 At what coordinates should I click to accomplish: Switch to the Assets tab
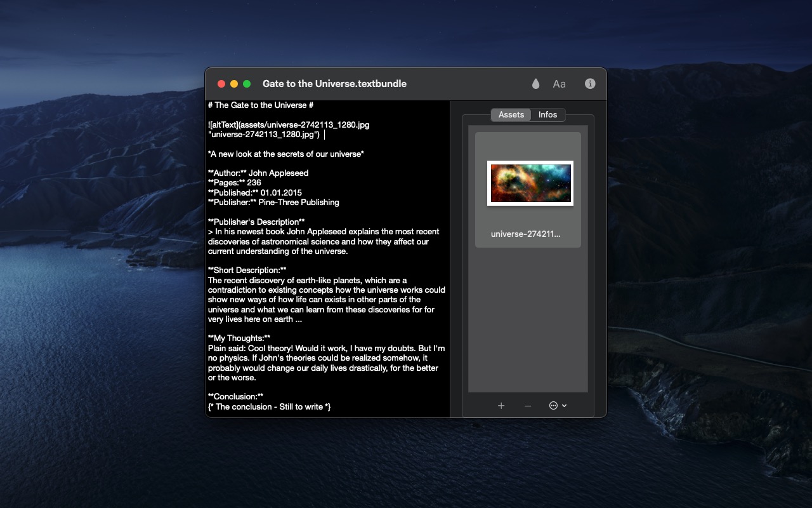coord(511,115)
